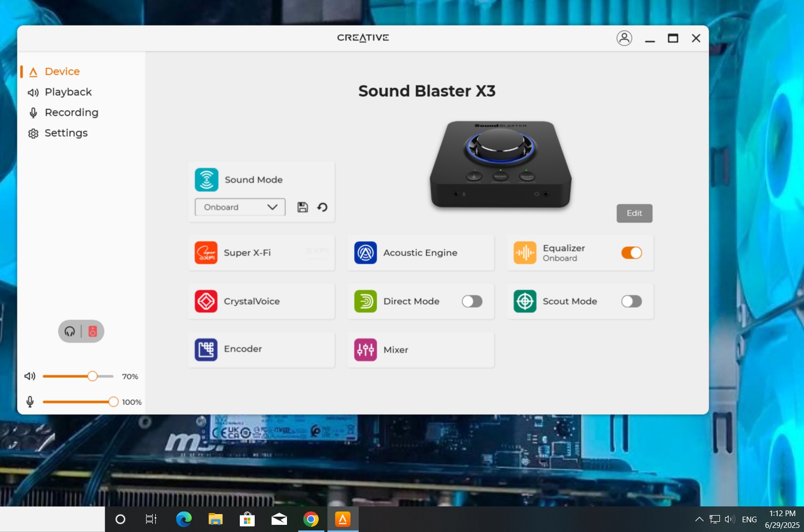
Task: Open the Mail app from the taskbar
Action: pyautogui.click(x=279, y=519)
